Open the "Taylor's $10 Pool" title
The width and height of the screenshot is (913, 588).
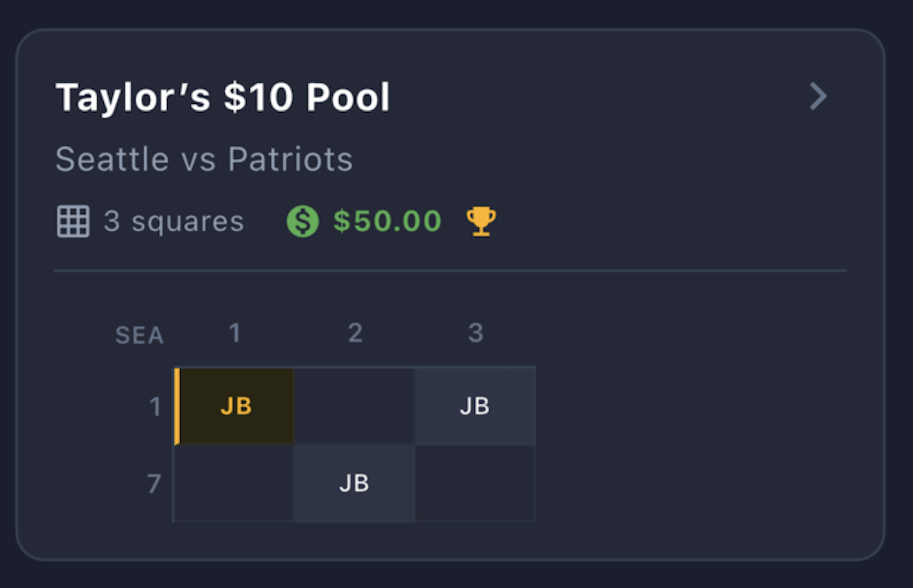click(x=222, y=98)
